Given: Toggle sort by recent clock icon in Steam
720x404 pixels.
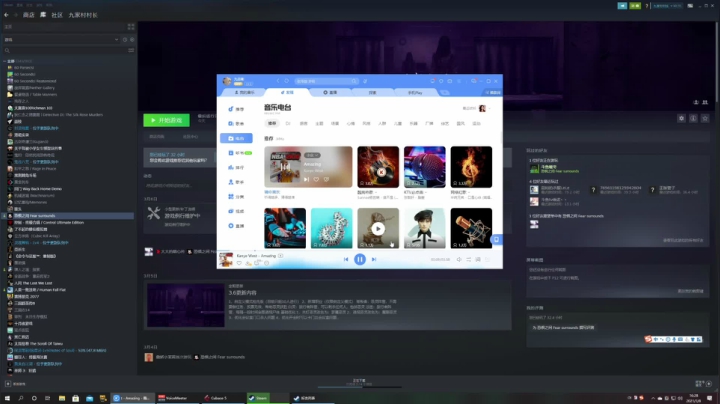Looking at the screenshot, I should point(124,39).
